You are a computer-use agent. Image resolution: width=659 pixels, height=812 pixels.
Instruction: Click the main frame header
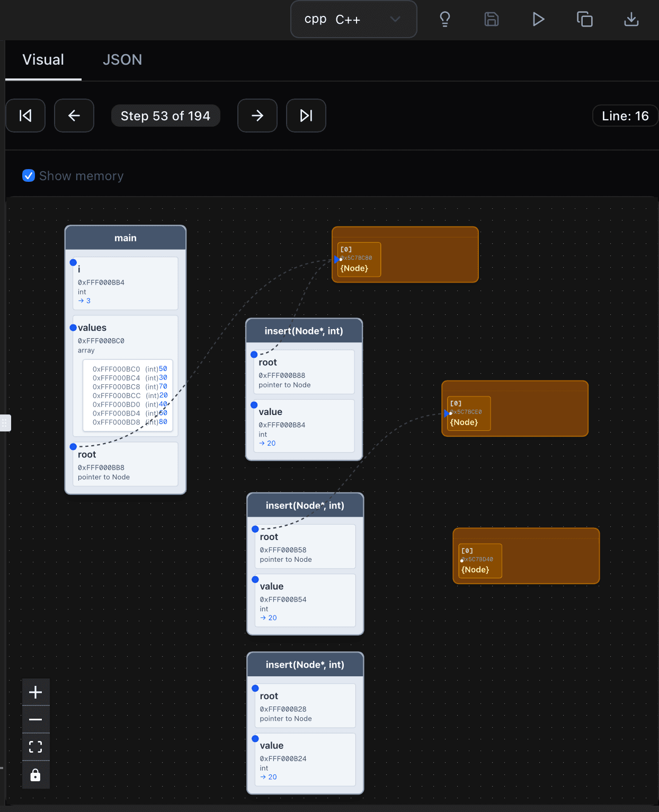pos(126,238)
